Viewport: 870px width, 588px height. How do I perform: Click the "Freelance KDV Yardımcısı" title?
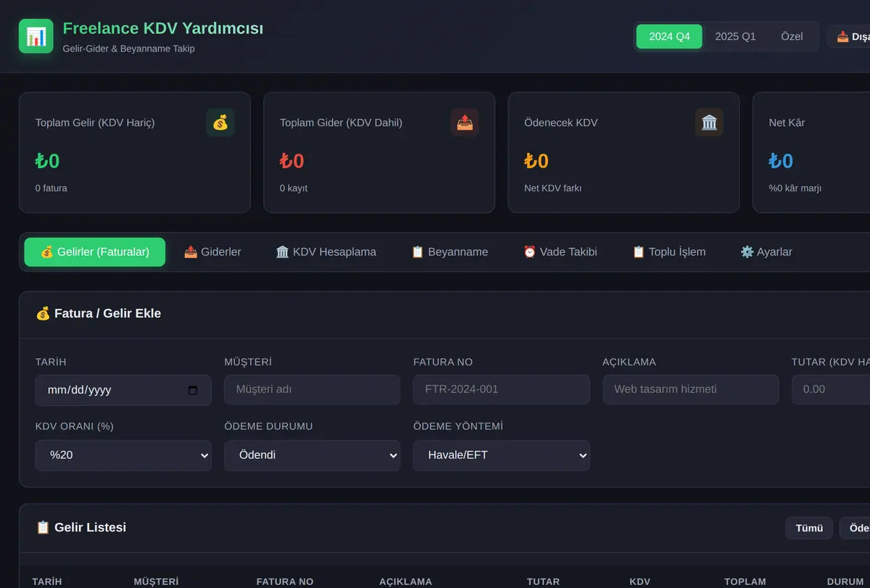click(x=163, y=28)
